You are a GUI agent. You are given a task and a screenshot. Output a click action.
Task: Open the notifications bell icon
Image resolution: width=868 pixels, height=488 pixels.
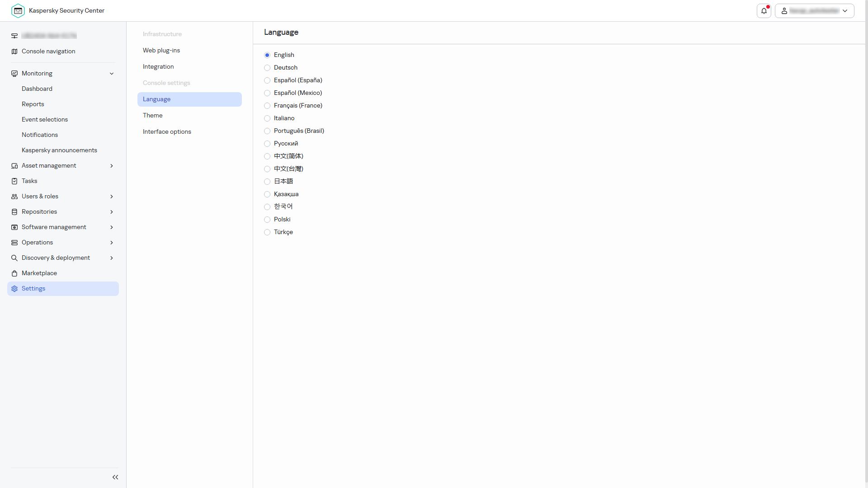(764, 11)
